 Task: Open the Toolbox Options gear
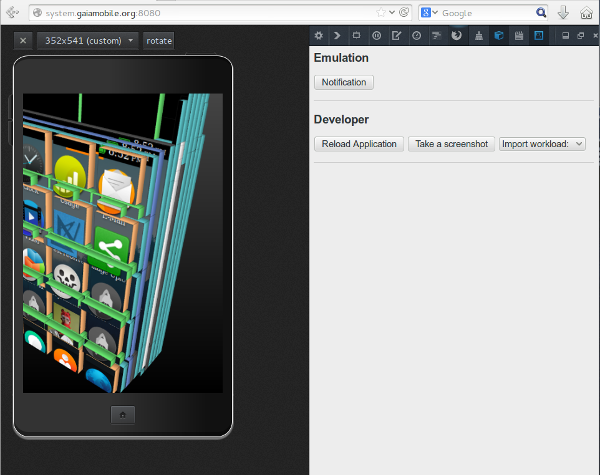319,36
